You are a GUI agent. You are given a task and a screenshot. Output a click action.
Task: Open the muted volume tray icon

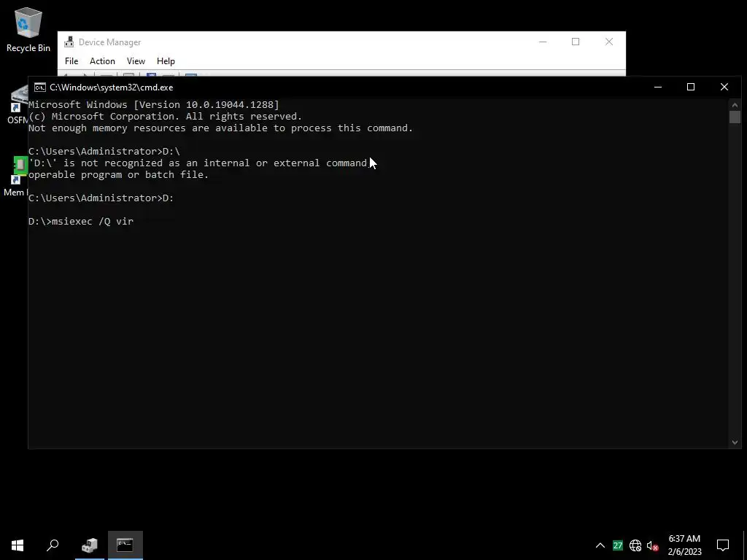[653, 545]
